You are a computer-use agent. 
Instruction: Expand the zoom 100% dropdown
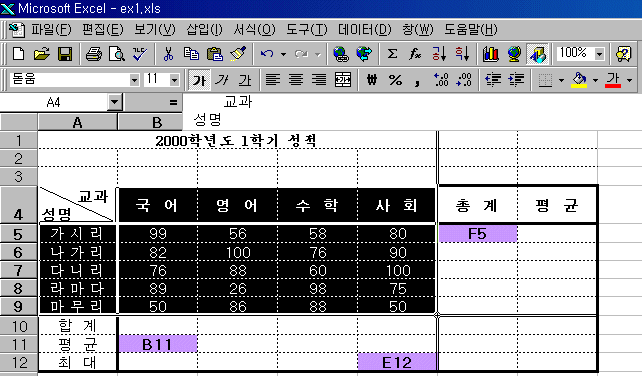599,54
